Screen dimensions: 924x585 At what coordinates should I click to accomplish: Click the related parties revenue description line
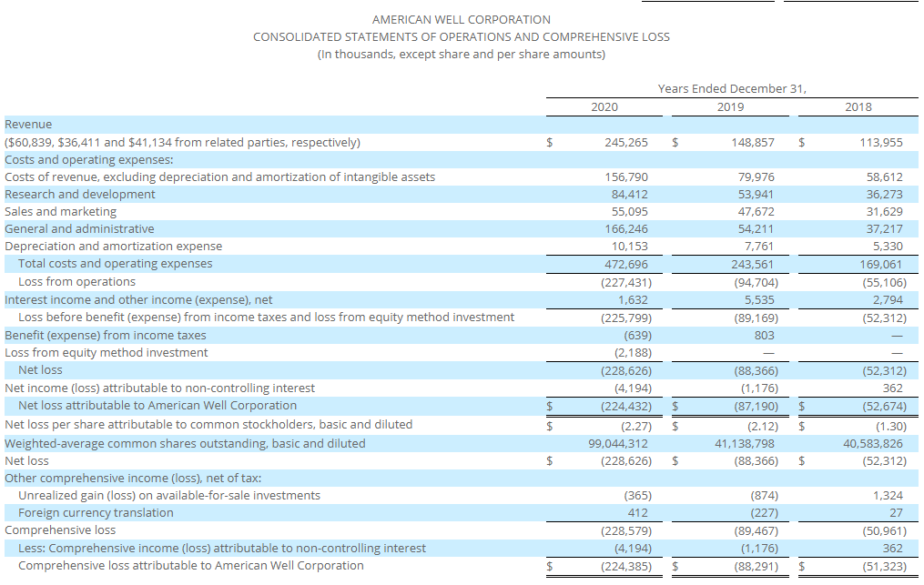click(183, 143)
